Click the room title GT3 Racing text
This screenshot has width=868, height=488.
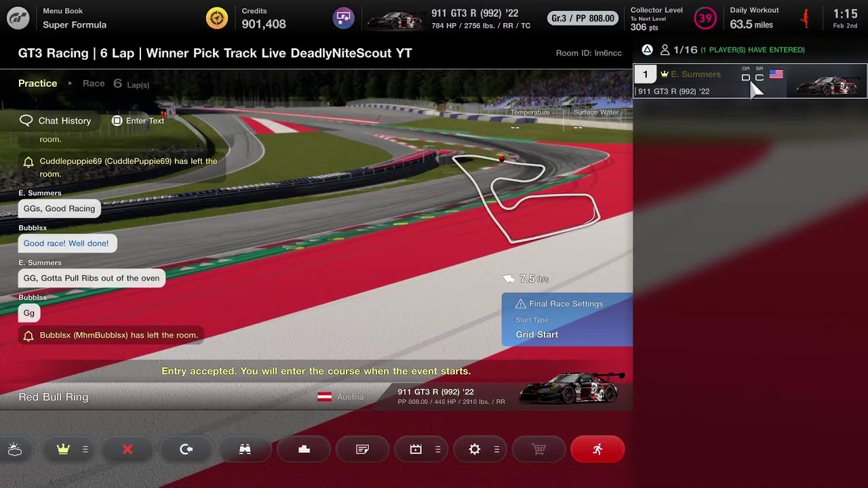click(215, 53)
